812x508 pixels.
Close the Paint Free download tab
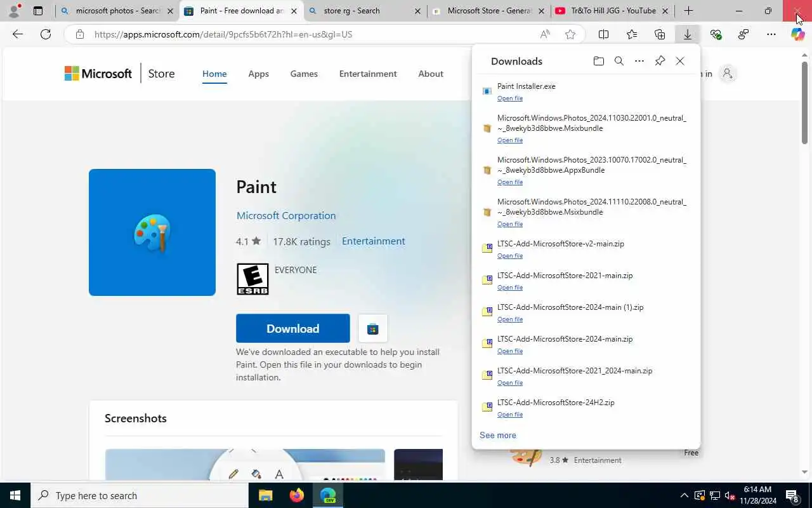click(x=293, y=11)
